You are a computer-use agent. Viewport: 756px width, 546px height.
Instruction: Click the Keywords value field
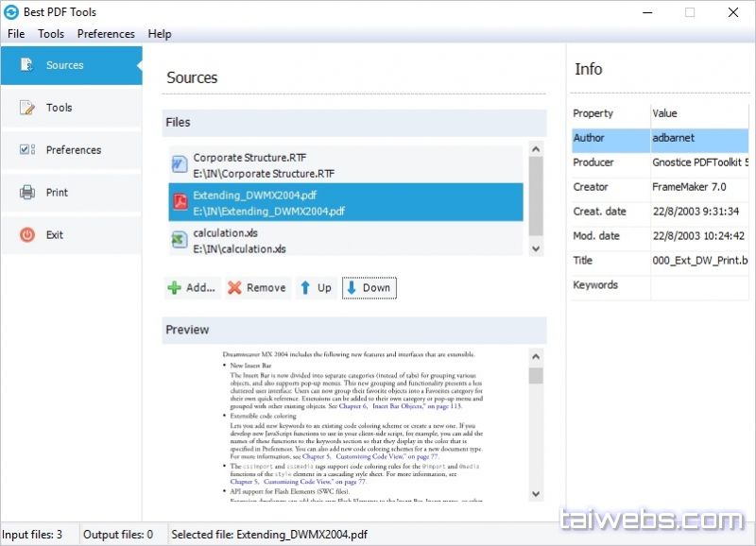click(x=699, y=285)
